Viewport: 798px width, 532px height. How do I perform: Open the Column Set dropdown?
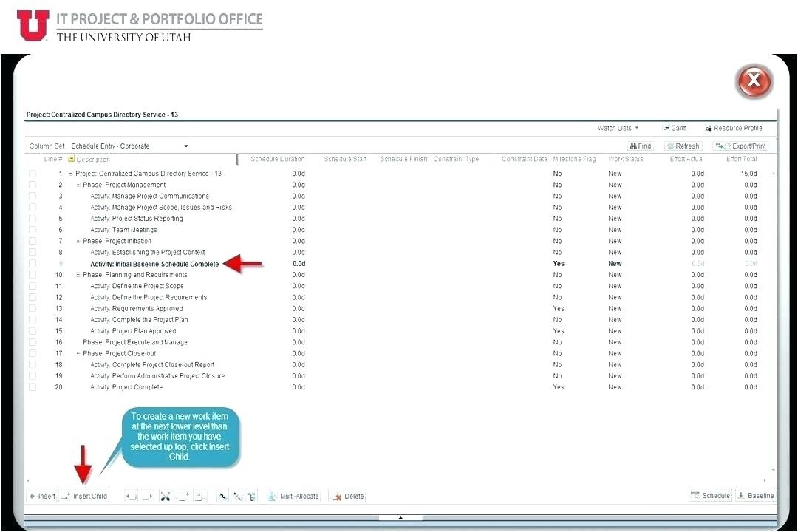186,146
